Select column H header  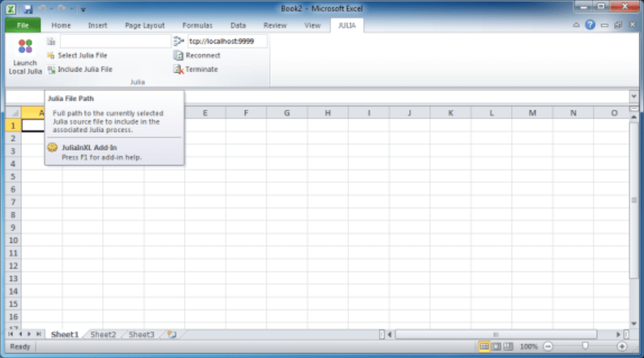[x=328, y=113]
